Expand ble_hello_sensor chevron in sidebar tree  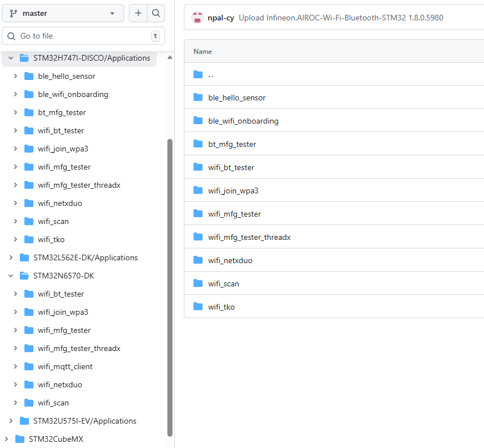pyautogui.click(x=15, y=76)
